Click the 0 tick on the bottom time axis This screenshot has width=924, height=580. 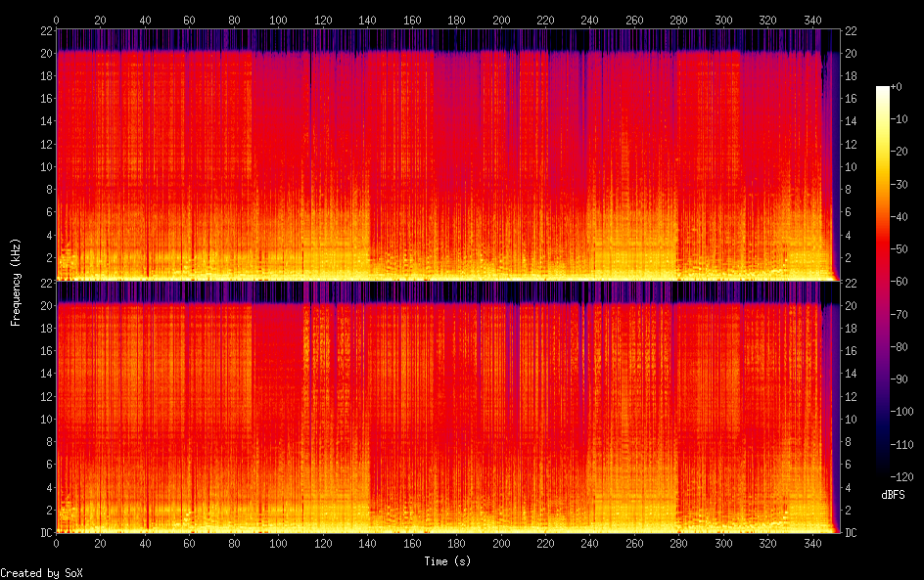tap(57, 545)
